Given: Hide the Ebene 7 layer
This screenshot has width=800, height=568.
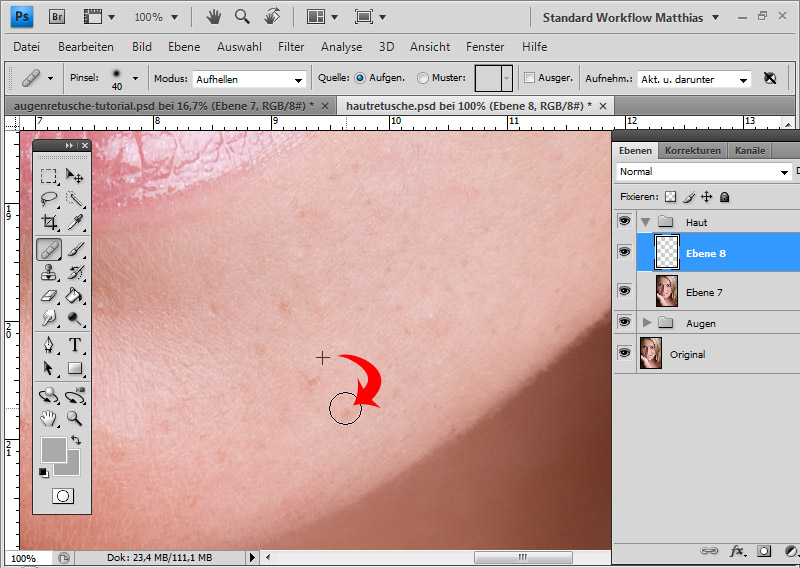Looking at the screenshot, I should [x=625, y=291].
